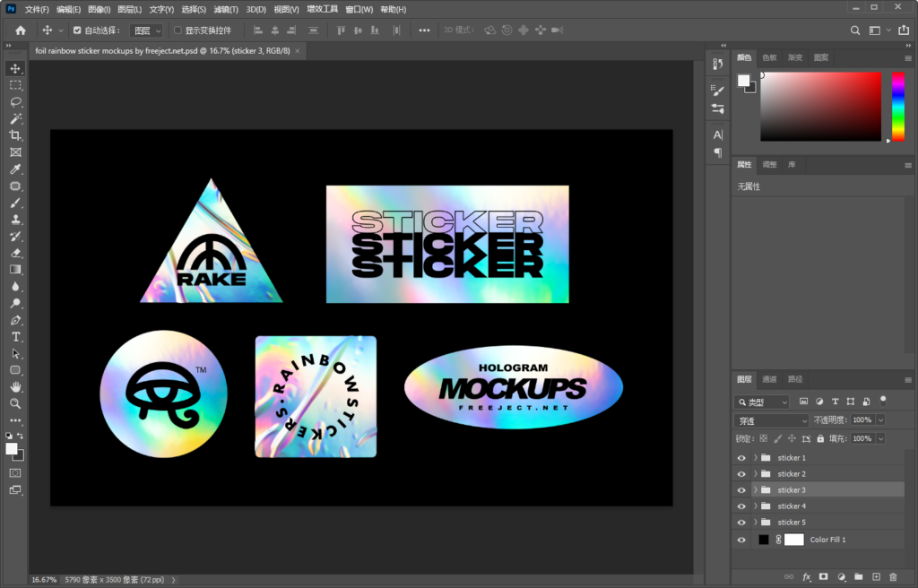This screenshot has width=918, height=588.
Task: Switch to the Swatches tab
Action: (769, 58)
